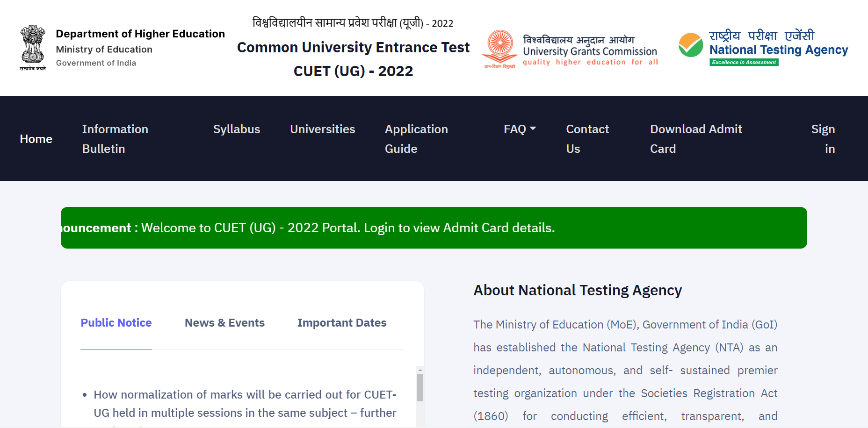Switch to the Important Dates tab
This screenshot has height=428, width=868.
(342, 323)
